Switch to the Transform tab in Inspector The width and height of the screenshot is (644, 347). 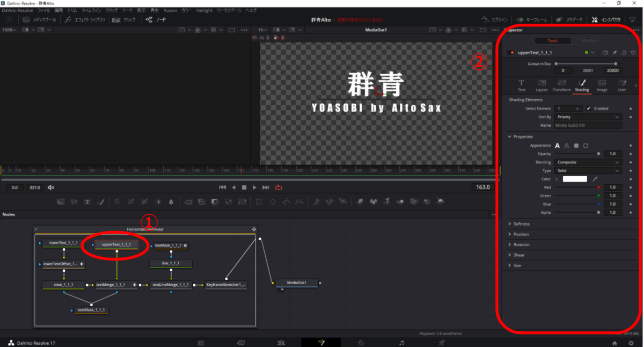[561, 85]
